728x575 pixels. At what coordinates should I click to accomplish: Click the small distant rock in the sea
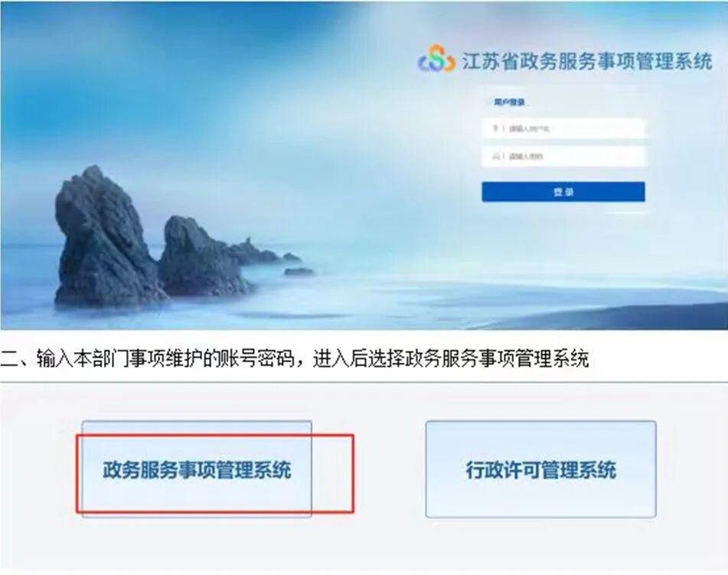pyautogui.click(x=299, y=271)
